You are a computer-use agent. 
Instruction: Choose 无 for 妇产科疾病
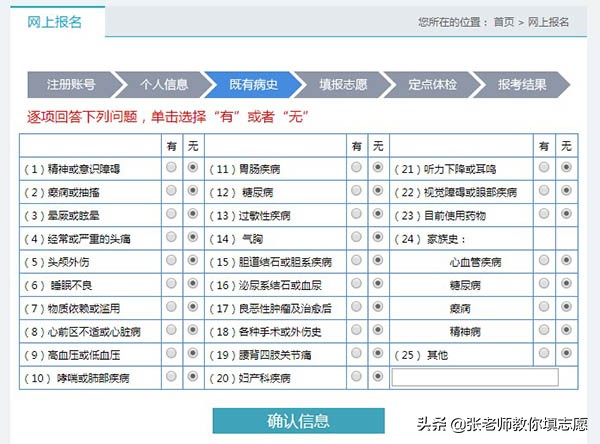378,376
